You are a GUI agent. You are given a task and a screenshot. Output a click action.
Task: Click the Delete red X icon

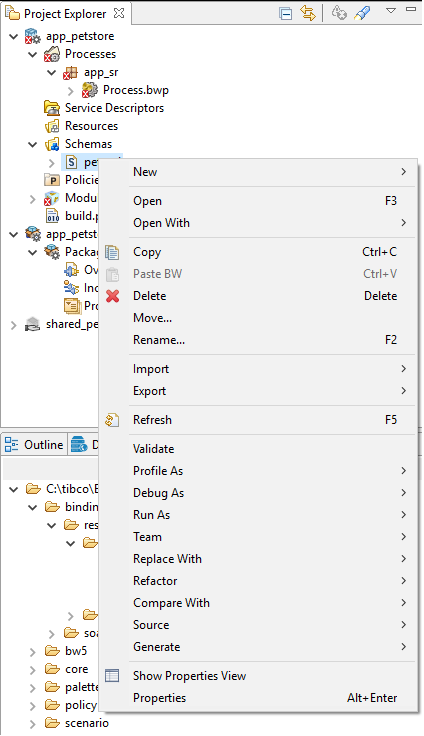[113, 296]
